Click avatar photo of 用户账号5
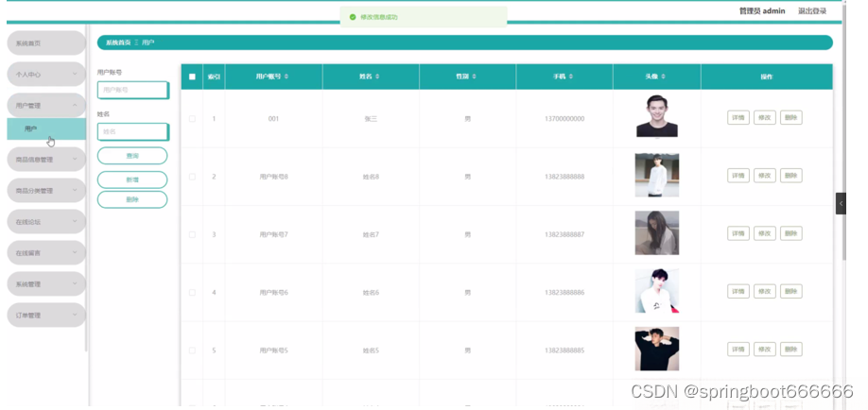 tap(657, 349)
